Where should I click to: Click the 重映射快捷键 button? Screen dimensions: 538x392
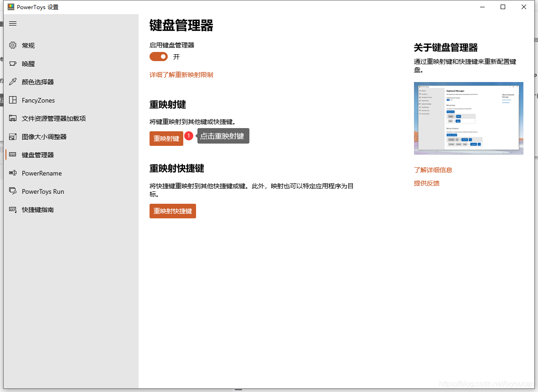click(x=173, y=211)
